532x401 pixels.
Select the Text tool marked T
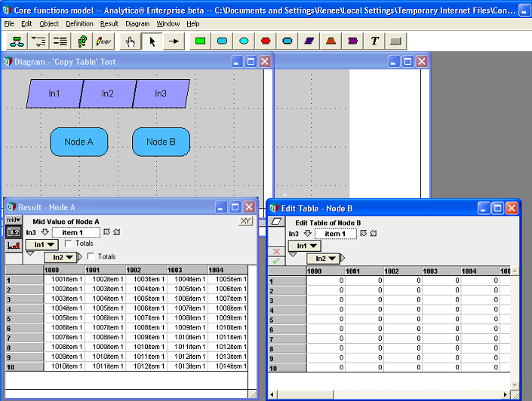click(x=374, y=41)
